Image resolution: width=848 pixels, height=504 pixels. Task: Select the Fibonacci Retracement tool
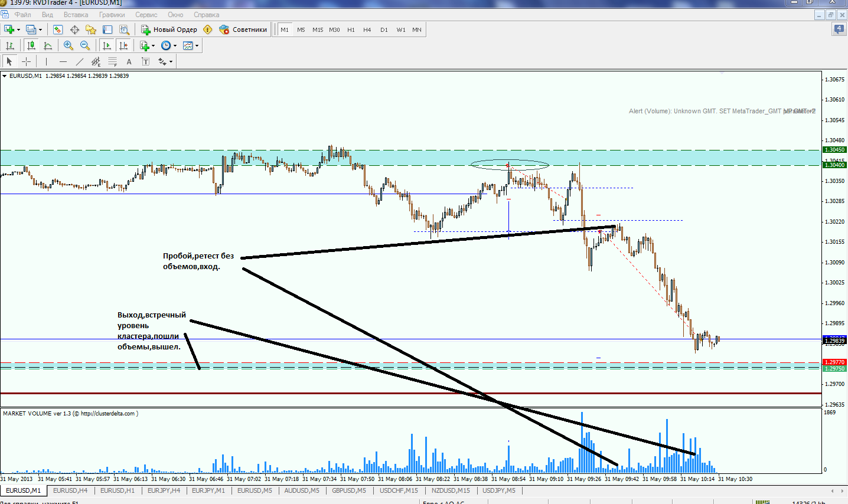(112, 61)
